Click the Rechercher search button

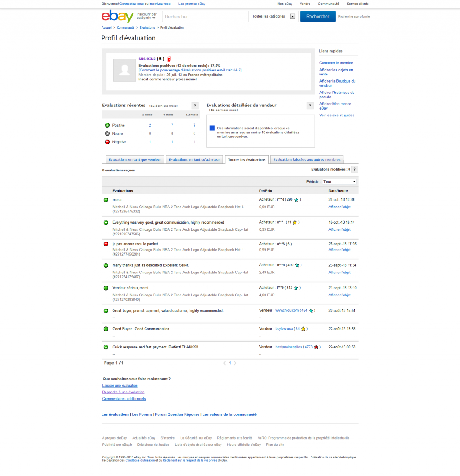tap(318, 17)
